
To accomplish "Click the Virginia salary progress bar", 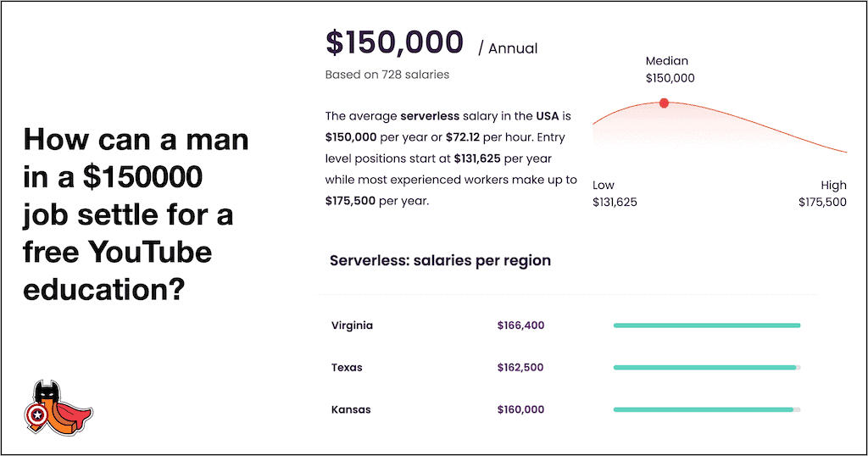I will [706, 325].
